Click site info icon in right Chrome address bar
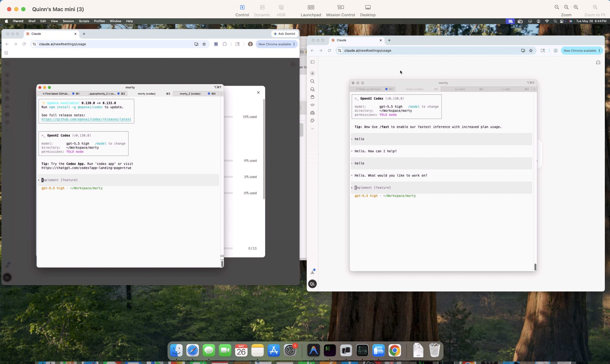The image size is (610, 364). point(340,50)
